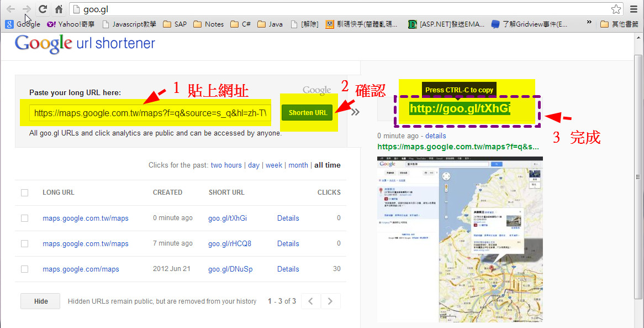Open the goo.gl/rHCQ8 short URL link
644x328 pixels.
tap(230, 243)
